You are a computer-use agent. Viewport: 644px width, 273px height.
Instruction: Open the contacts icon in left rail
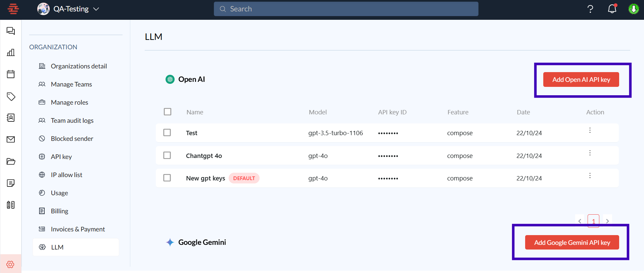pyautogui.click(x=11, y=118)
